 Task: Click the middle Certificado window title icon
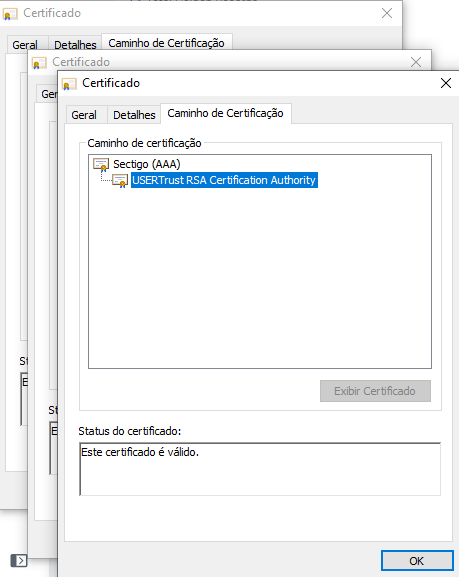[39, 63]
